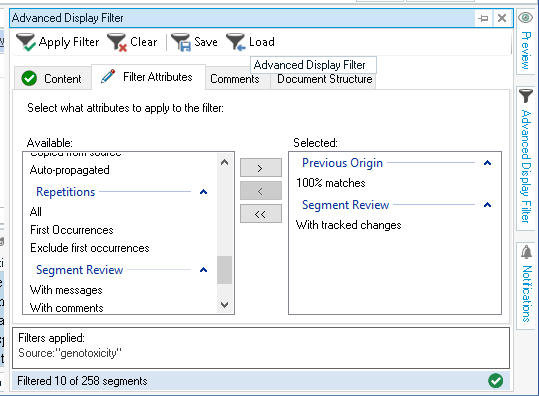
Task: Open the Content tab
Action: (53, 79)
